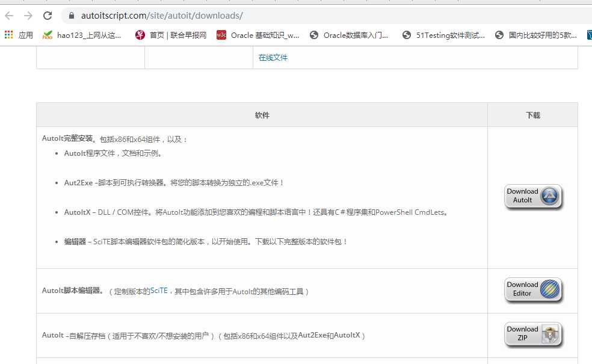Go back with the browser back arrow
The width and height of the screenshot is (592, 364).
9,16
